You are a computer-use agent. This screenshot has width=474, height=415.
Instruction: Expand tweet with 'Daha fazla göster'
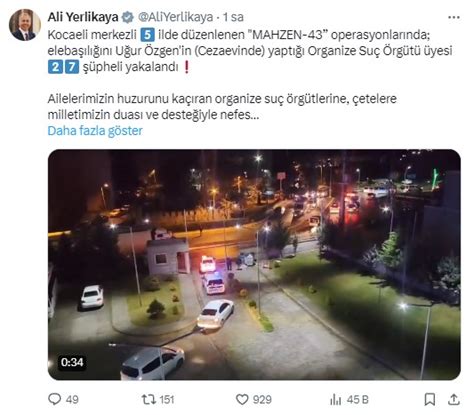[95, 130]
